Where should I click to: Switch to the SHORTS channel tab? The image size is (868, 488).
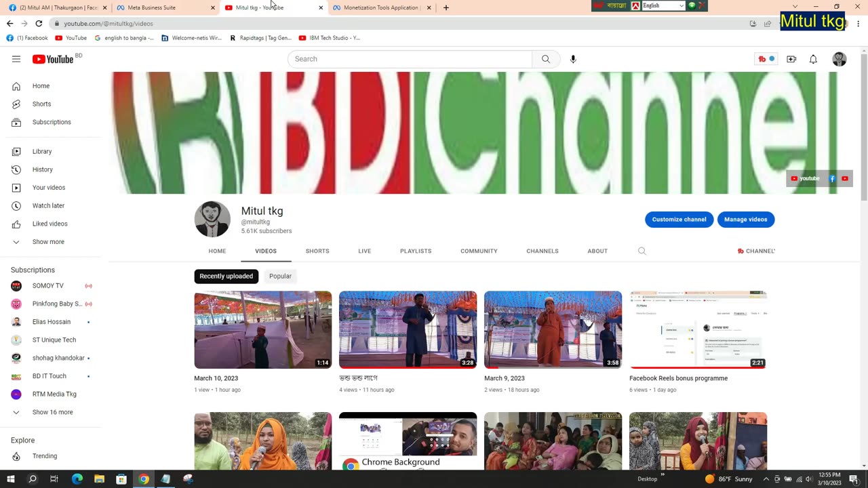coord(317,251)
